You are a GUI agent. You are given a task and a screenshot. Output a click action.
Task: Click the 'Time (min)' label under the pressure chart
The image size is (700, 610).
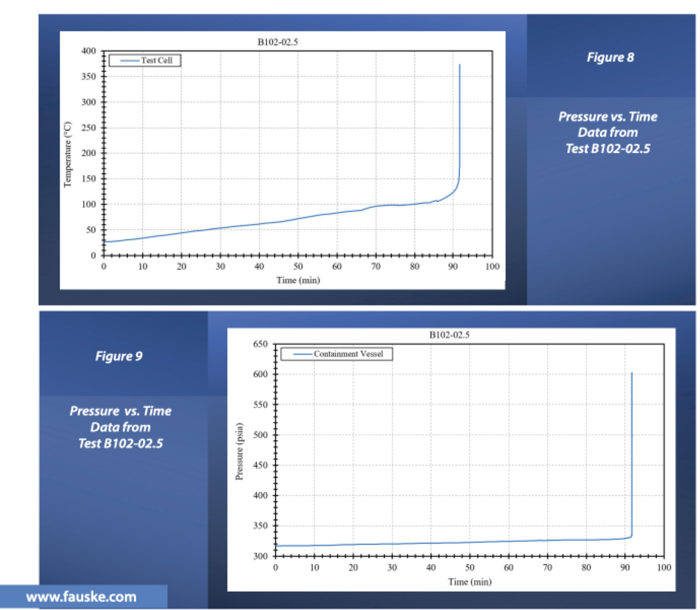click(470, 582)
